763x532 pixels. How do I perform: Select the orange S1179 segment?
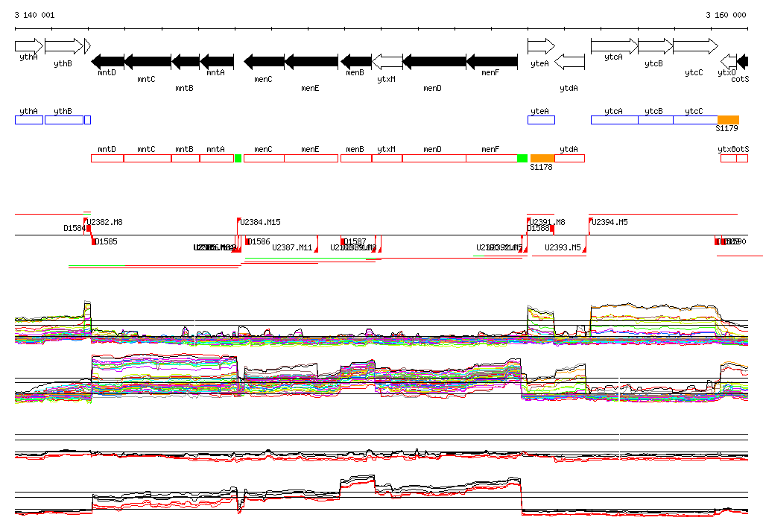pos(729,120)
